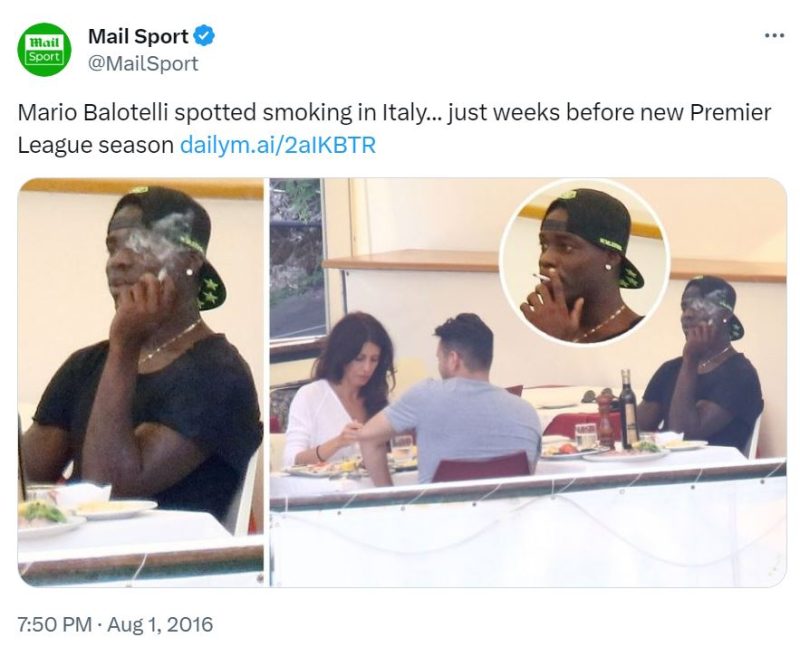Click the Aug 1, 2016 date

[x=160, y=624]
